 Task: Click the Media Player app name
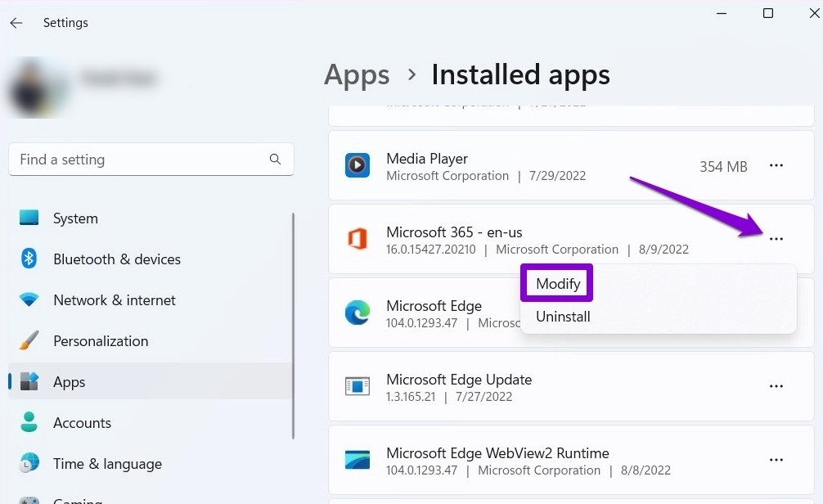tap(427, 159)
